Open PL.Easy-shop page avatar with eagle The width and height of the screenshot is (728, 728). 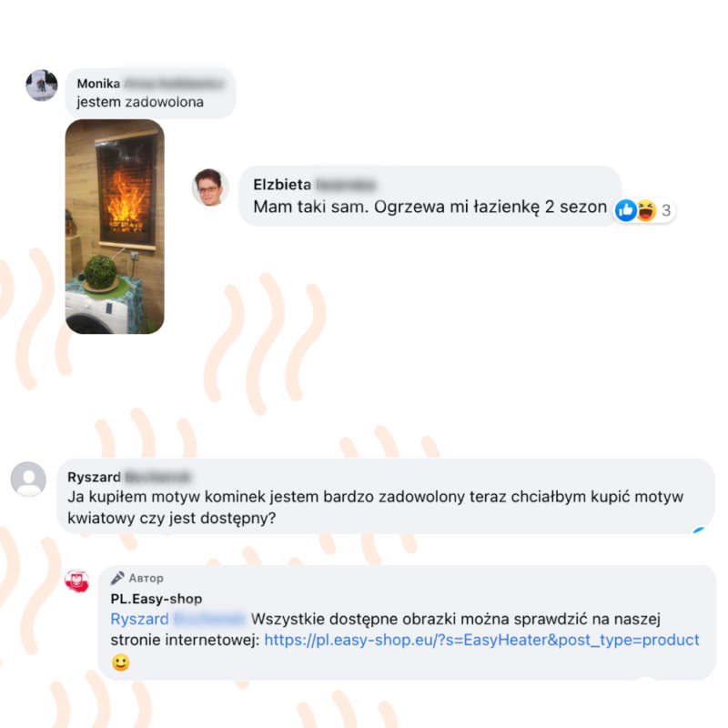click(x=77, y=581)
